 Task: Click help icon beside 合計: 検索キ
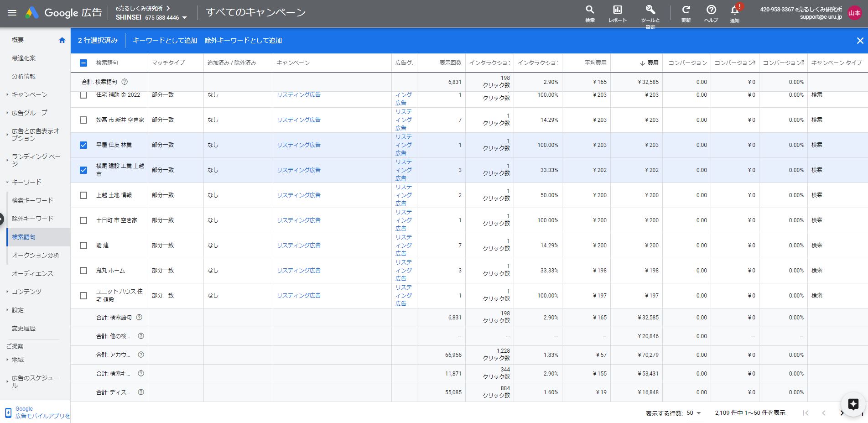(141, 373)
